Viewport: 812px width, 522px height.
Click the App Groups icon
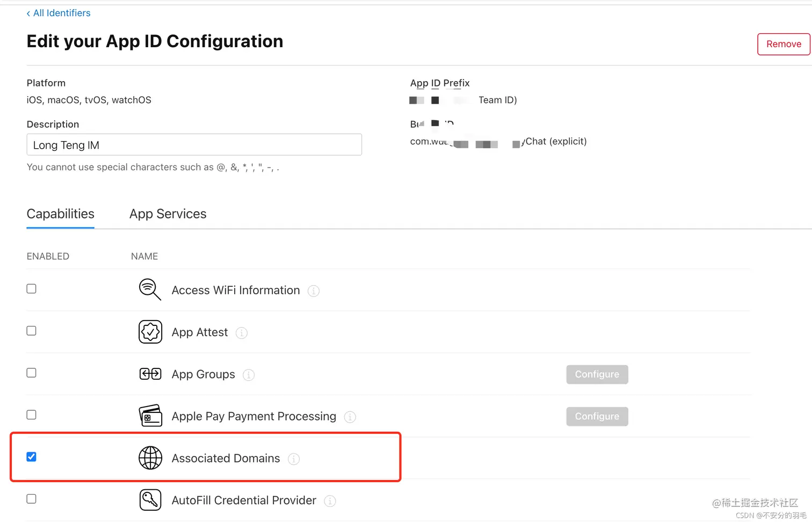click(x=150, y=374)
